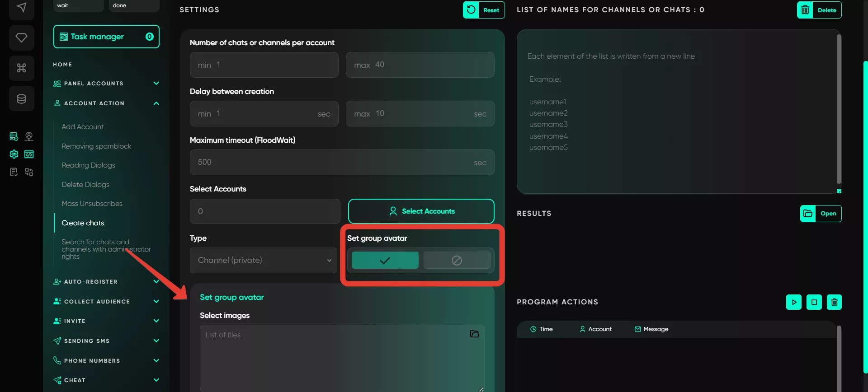Click the paper-plane icon in the left rail
Viewport: 868px width, 392px height.
tap(21, 8)
